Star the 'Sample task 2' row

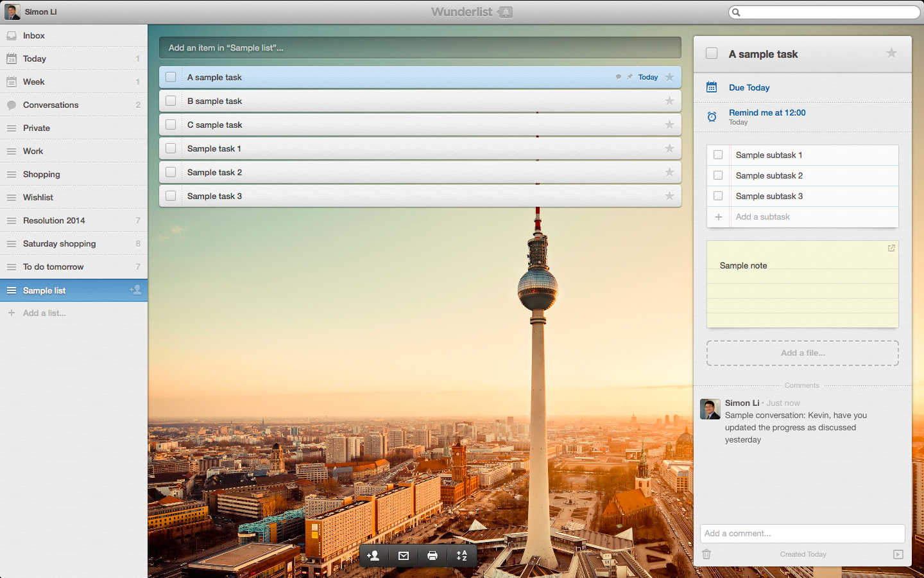pos(669,172)
